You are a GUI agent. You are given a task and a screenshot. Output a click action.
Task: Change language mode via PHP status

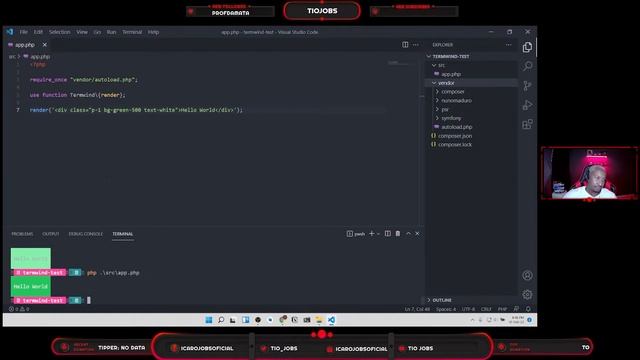pos(502,309)
